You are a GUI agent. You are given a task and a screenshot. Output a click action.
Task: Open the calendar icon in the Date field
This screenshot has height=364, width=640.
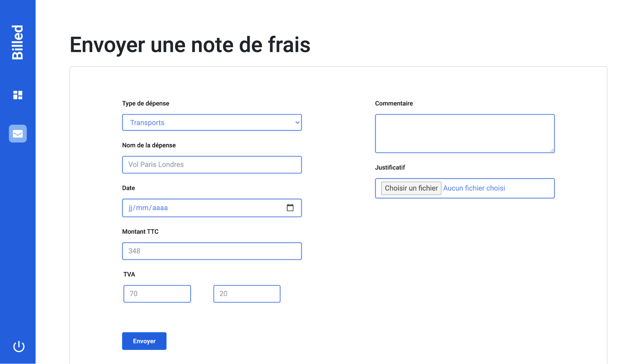click(x=290, y=207)
